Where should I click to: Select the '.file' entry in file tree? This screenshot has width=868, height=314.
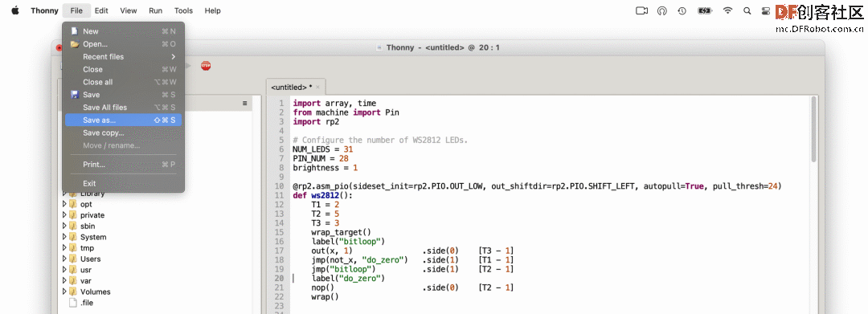coord(156,303)
